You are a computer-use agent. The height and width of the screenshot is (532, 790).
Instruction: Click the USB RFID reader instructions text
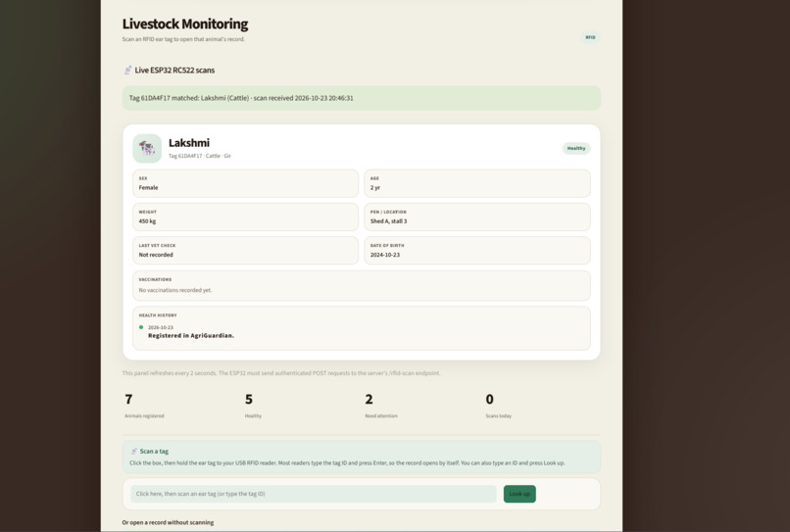coord(347,463)
